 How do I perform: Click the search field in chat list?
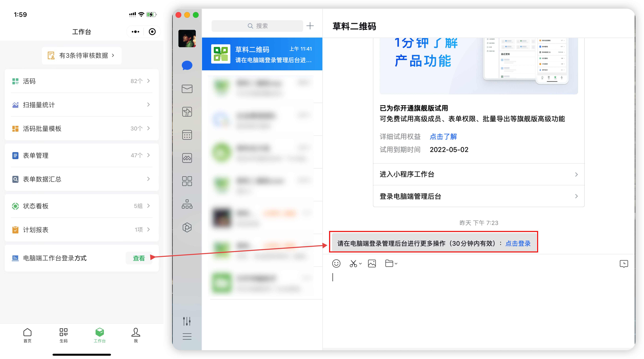coord(257,26)
